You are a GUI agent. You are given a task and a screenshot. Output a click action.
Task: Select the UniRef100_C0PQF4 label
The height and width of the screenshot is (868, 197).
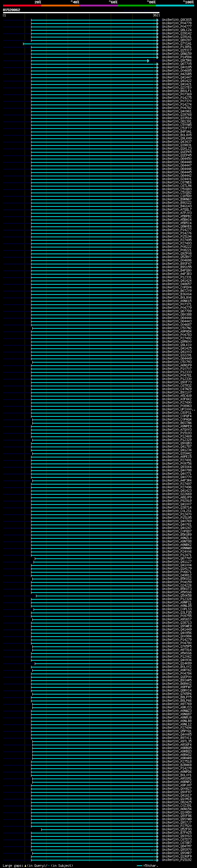coord(176,416)
